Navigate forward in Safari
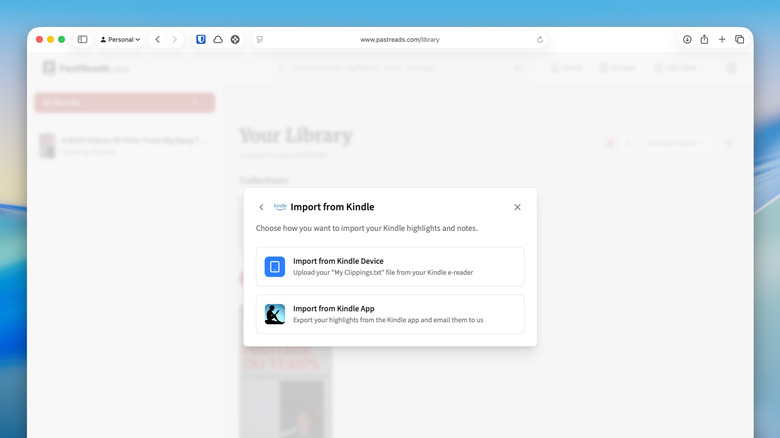The height and width of the screenshot is (438, 780). (175, 39)
